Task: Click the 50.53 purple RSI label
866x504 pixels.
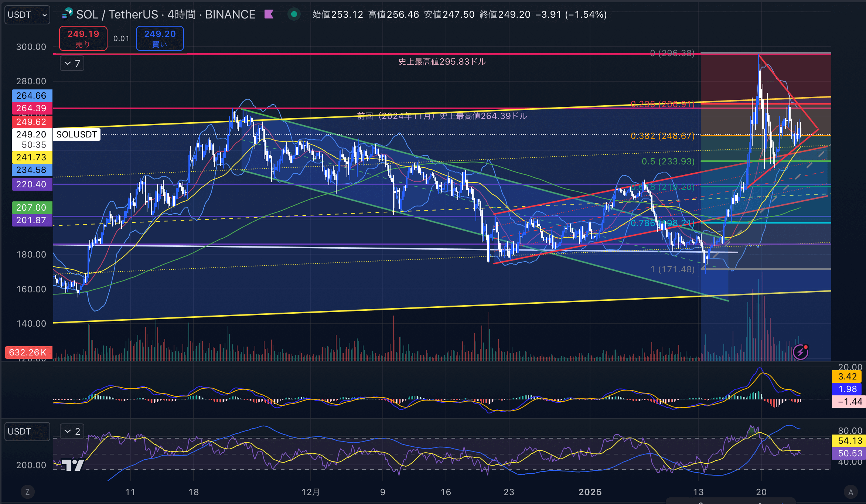Action: pyautogui.click(x=849, y=453)
